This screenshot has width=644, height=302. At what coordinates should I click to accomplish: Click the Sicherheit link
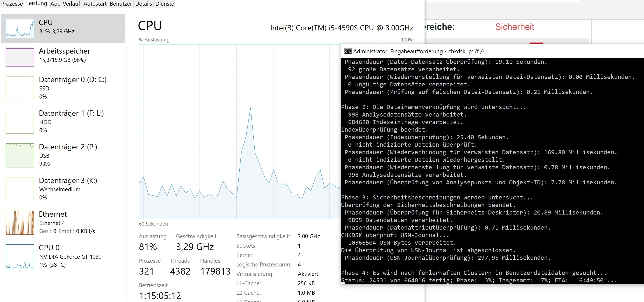(514, 27)
